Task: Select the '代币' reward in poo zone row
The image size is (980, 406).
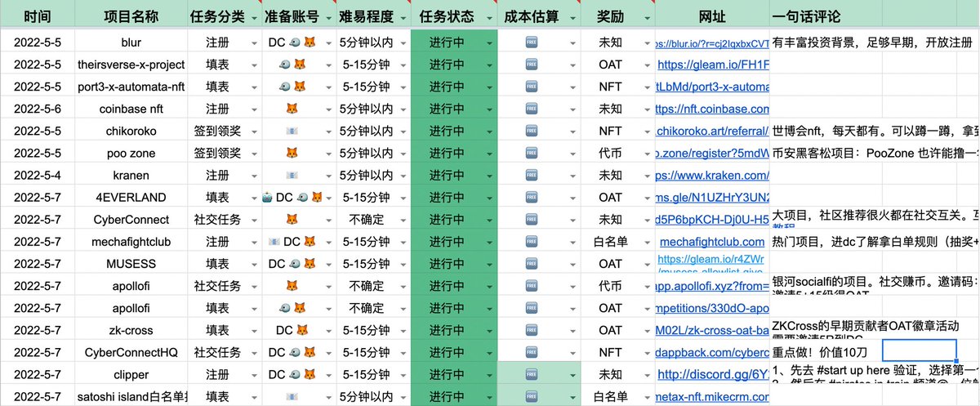Action: pyautogui.click(x=610, y=153)
